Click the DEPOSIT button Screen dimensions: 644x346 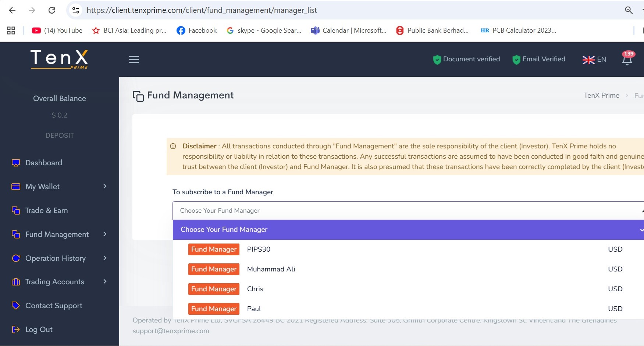click(60, 136)
